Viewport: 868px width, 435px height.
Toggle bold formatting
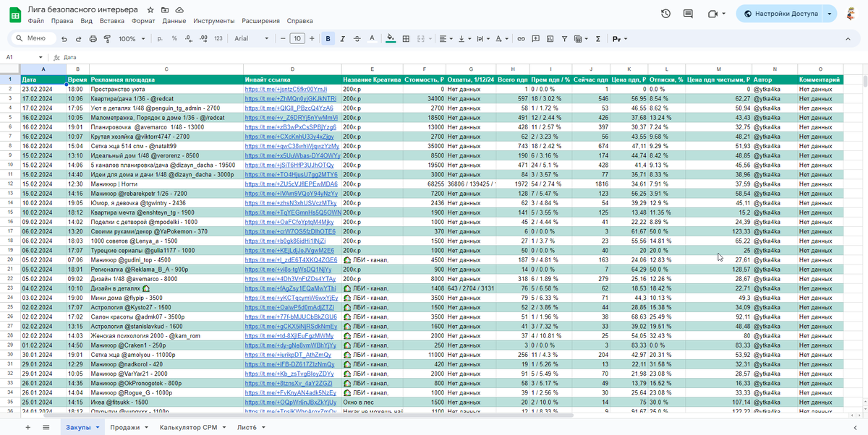(328, 39)
